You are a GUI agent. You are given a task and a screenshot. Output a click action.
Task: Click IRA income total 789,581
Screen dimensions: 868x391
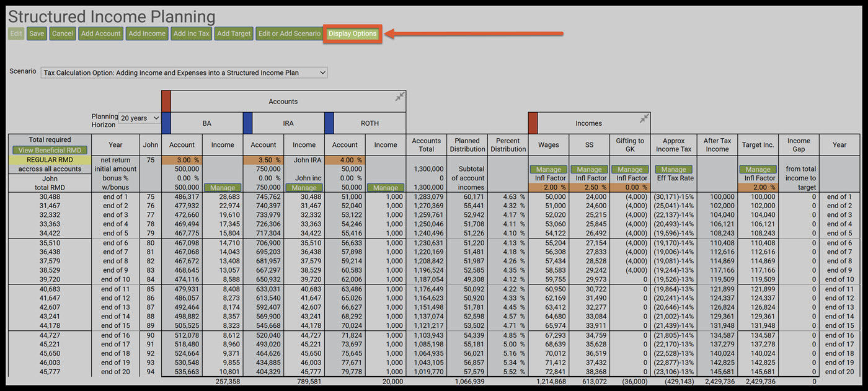[x=309, y=382]
